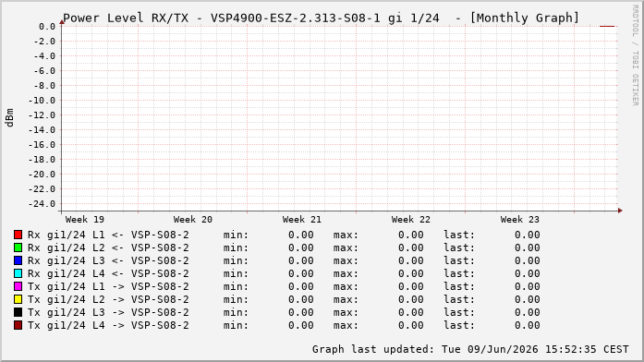Click legend label 'Tx gi1/24 L2 -> VSP-S08-2'
Image resolution: width=644 pixels, height=362 pixels.
pyautogui.click(x=108, y=299)
